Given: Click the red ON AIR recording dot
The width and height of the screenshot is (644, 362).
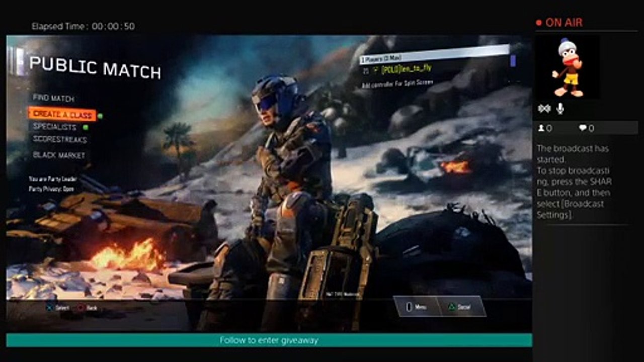Looking at the screenshot, I should point(539,23).
